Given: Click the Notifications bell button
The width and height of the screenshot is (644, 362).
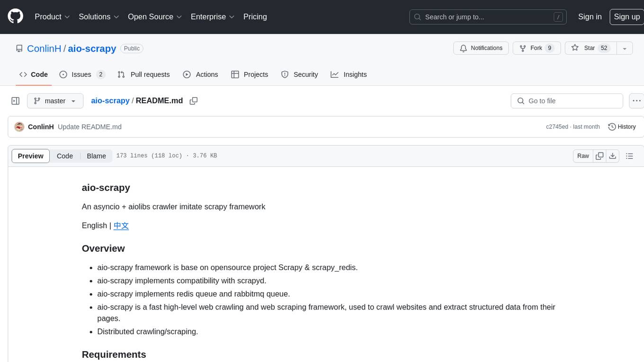Looking at the screenshot, I should 481,48.
